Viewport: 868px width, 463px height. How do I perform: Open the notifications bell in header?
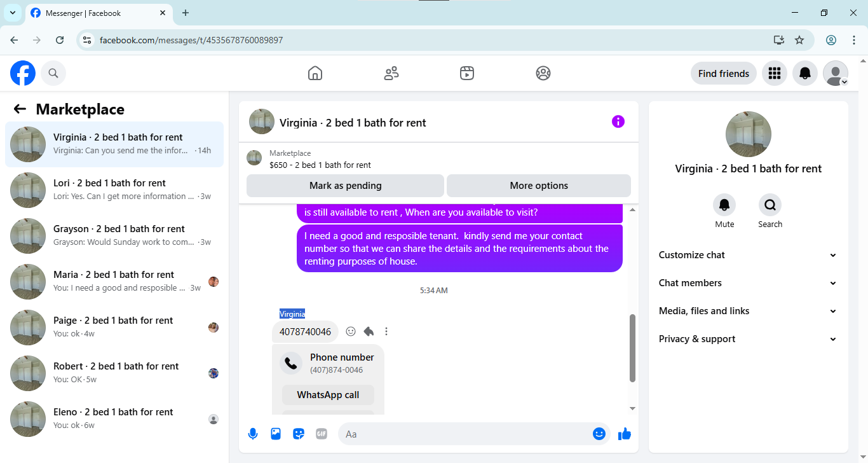coord(805,73)
